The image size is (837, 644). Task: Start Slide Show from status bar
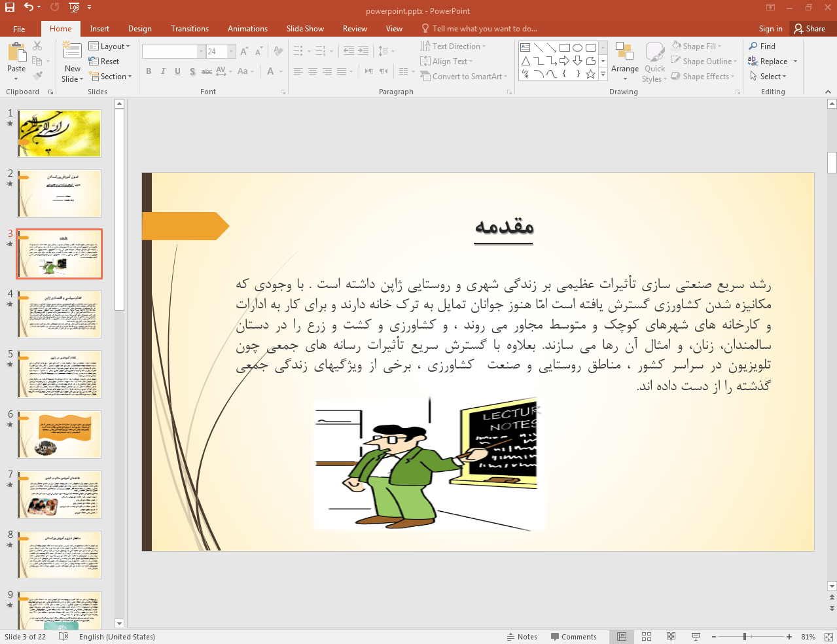696,637
